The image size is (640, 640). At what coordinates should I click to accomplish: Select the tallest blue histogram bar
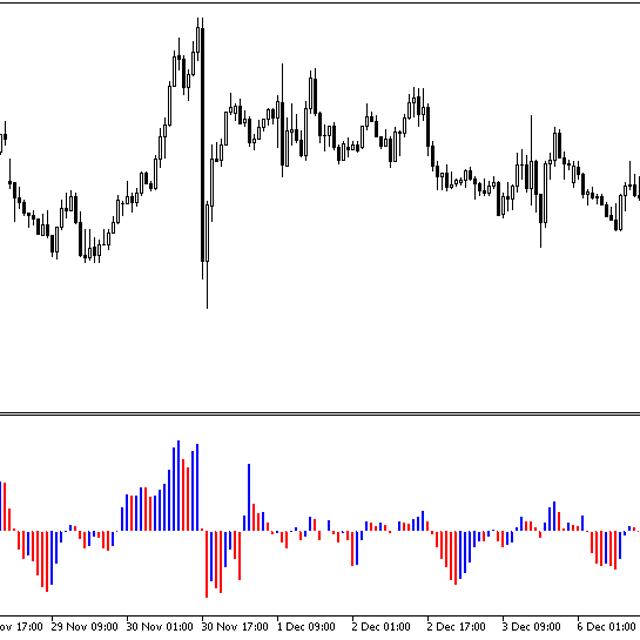pos(179,485)
